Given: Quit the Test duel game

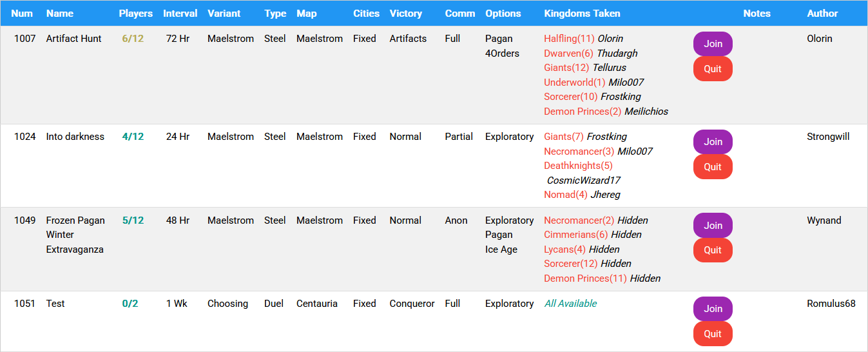Looking at the screenshot, I should click(x=713, y=334).
